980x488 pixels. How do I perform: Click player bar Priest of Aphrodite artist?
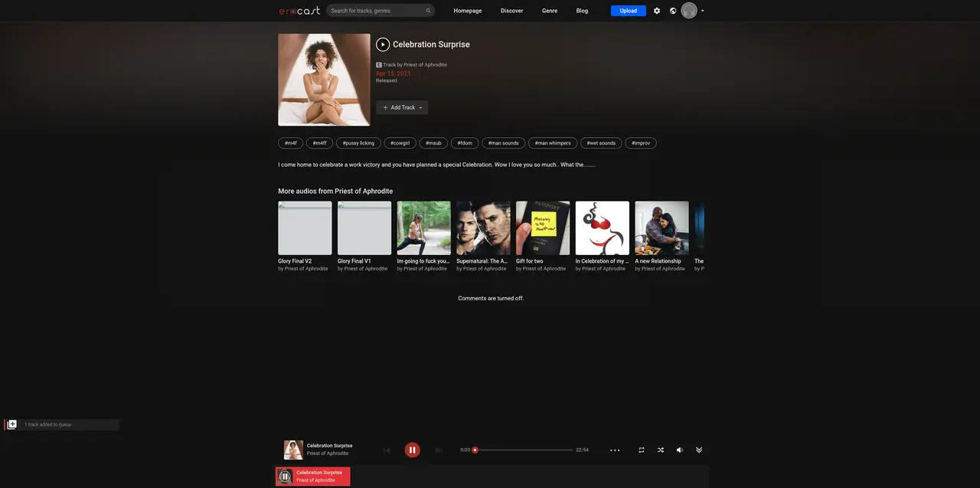(328, 454)
